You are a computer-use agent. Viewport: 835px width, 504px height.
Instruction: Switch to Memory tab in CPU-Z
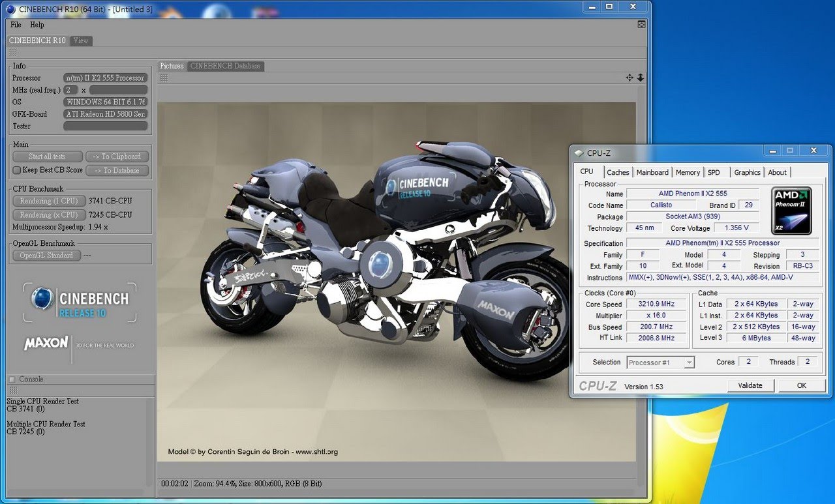[688, 173]
